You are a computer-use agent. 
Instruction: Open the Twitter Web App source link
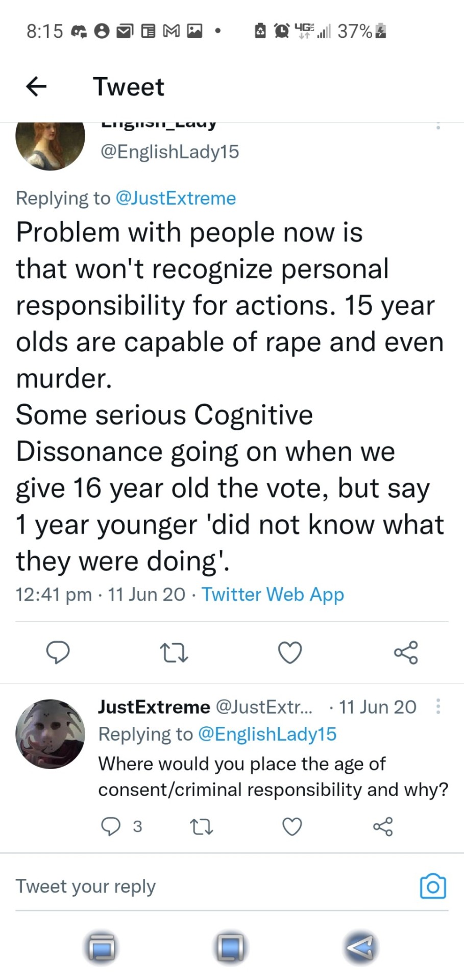(273, 594)
